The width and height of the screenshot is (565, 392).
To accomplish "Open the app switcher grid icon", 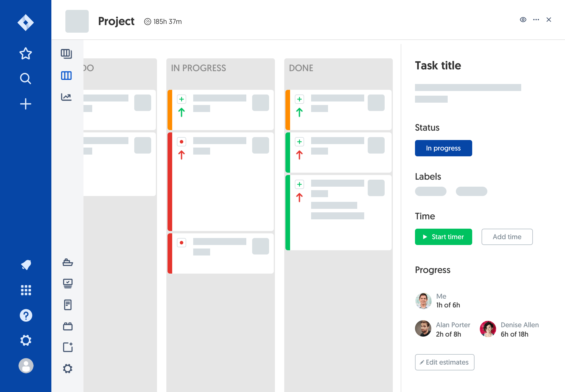I will click(26, 290).
